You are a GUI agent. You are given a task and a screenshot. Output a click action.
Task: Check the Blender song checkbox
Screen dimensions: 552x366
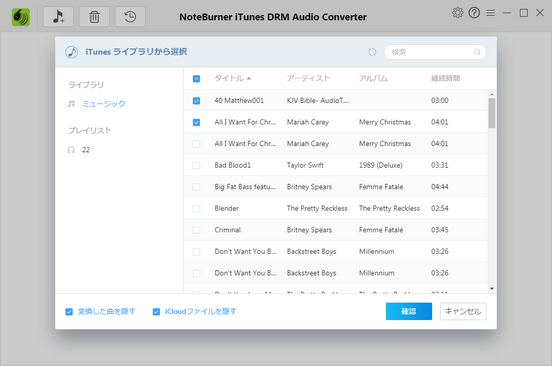click(x=196, y=209)
